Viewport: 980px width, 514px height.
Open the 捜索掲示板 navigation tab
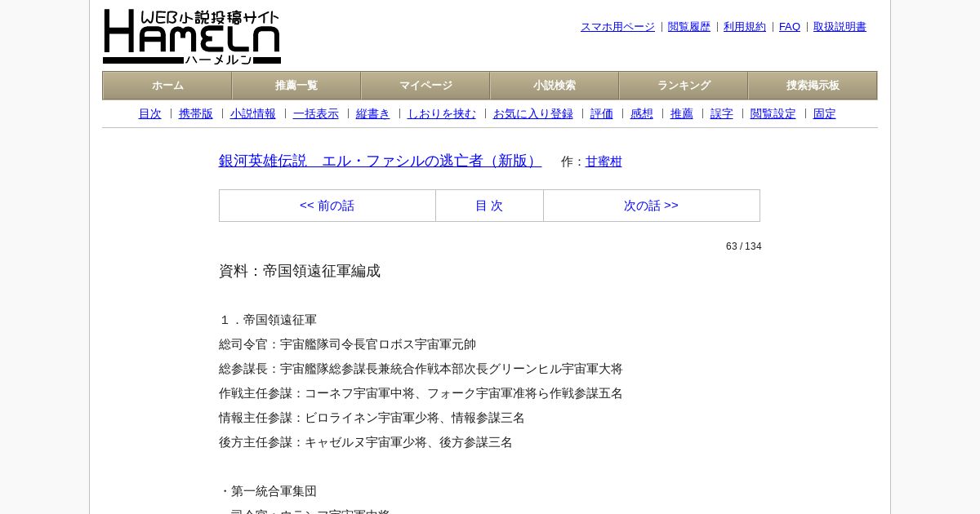tap(813, 86)
